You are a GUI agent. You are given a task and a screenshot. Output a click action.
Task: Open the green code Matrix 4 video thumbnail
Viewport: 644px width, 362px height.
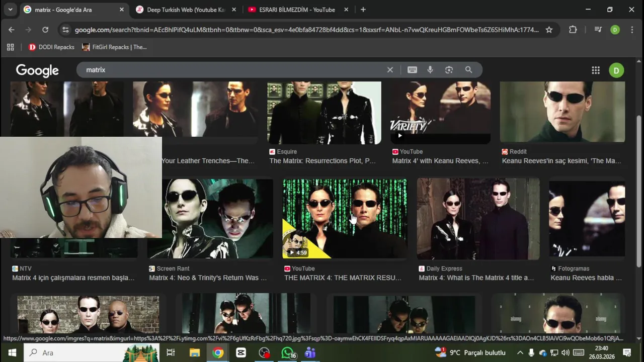coord(345,219)
